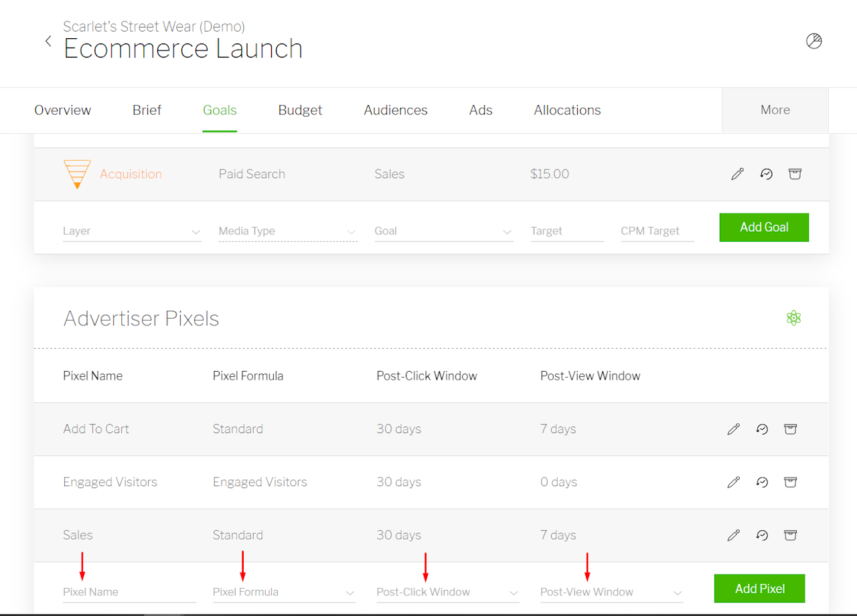The image size is (857, 616).
Task: Archive the Acquisition Paid Search goal
Action: pyautogui.click(x=795, y=174)
